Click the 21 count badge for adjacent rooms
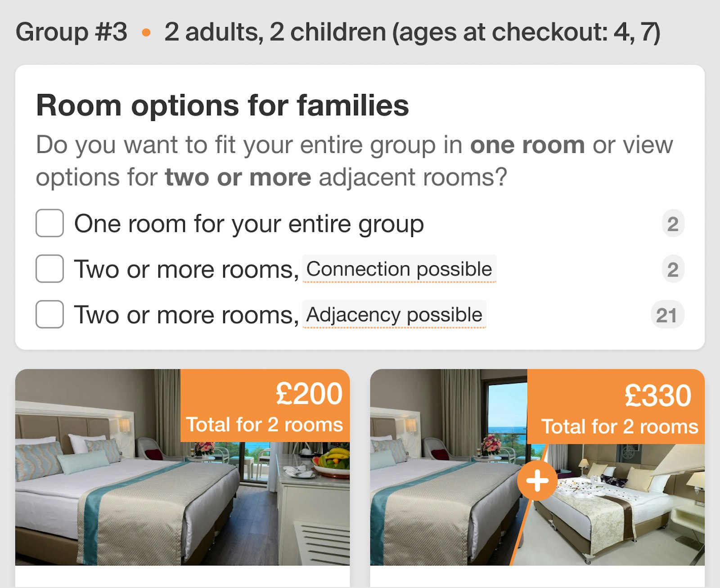Image resolution: width=720 pixels, height=588 pixels. (x=667, y=315)
